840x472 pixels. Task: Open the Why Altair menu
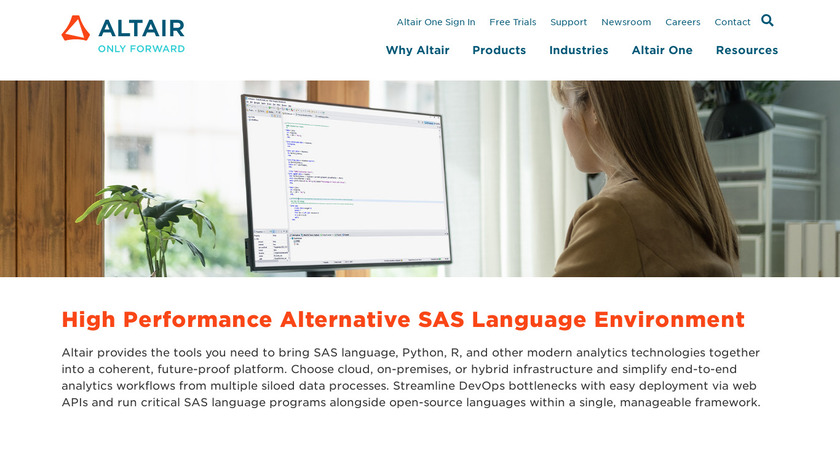coord(417,50)
